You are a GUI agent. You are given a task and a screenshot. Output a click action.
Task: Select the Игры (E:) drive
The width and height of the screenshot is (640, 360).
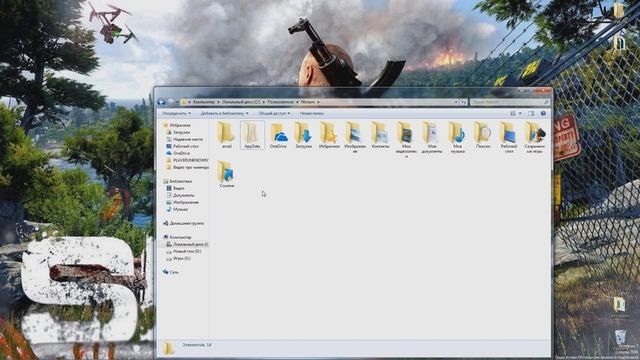178,258
